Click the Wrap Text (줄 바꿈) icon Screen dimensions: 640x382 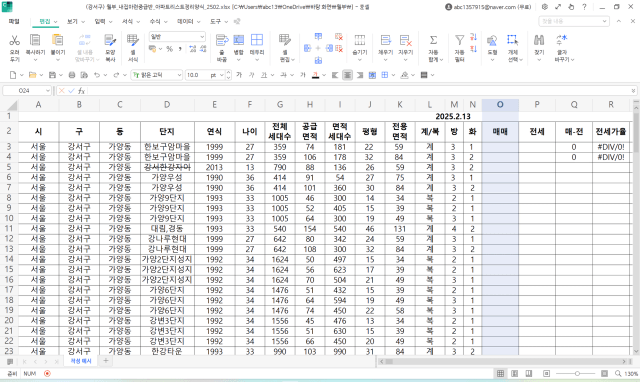222,40
